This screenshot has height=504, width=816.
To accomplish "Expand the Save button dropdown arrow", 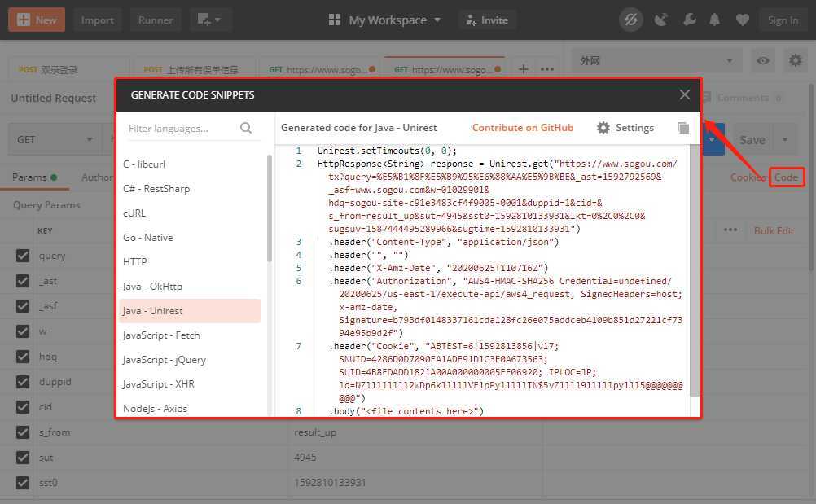I will pos(785,139).
